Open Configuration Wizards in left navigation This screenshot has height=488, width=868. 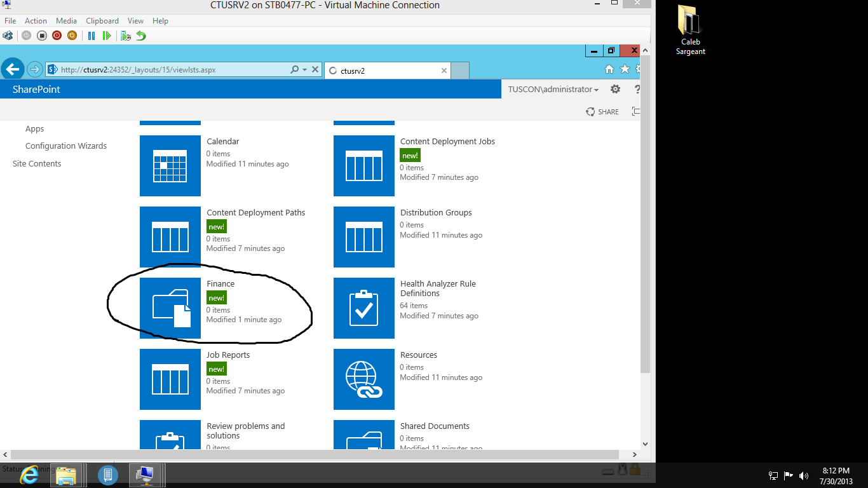point(66,146)
